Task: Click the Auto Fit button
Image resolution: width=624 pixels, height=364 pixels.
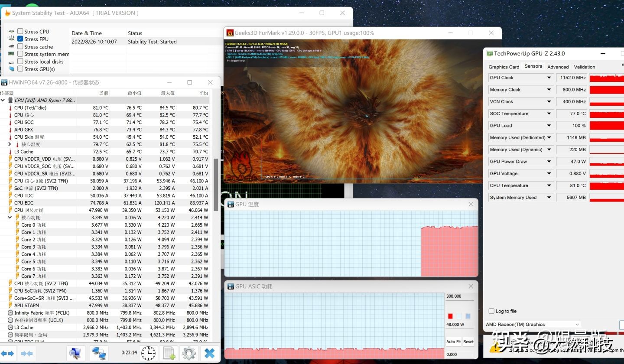Action: [453, 341]
